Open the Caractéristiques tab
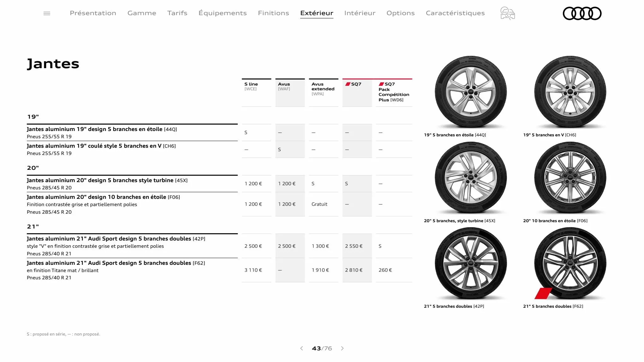This screenshot has height=362, width=644. 455,13
